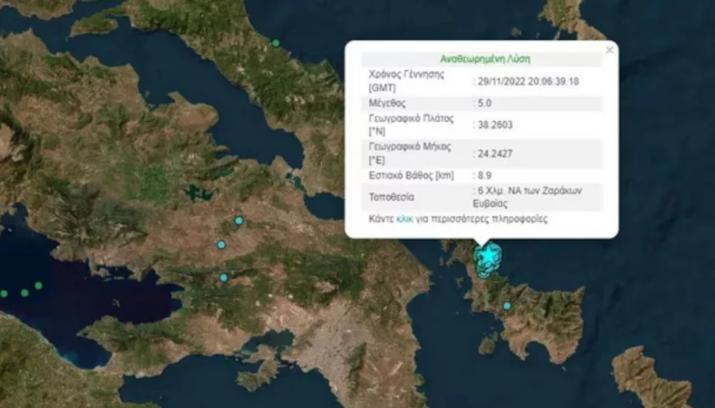Click the lowest dot of three central markers
The image size is (715, 408).
coord(224,278)
